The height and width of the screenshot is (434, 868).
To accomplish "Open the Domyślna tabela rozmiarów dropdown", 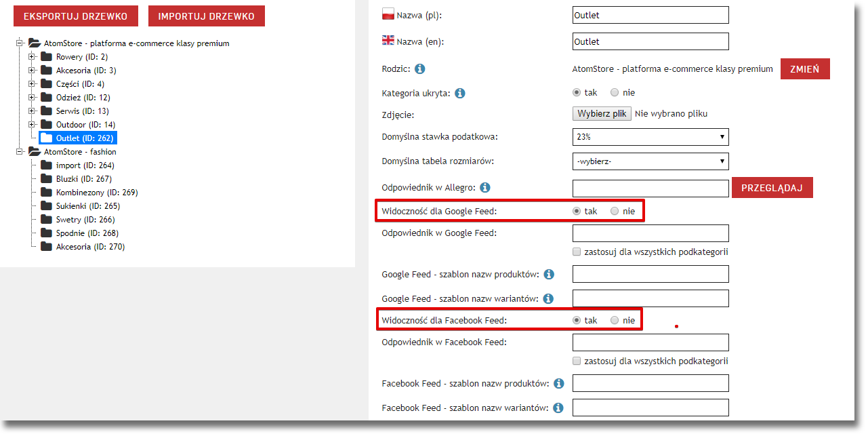I will 650,161.
